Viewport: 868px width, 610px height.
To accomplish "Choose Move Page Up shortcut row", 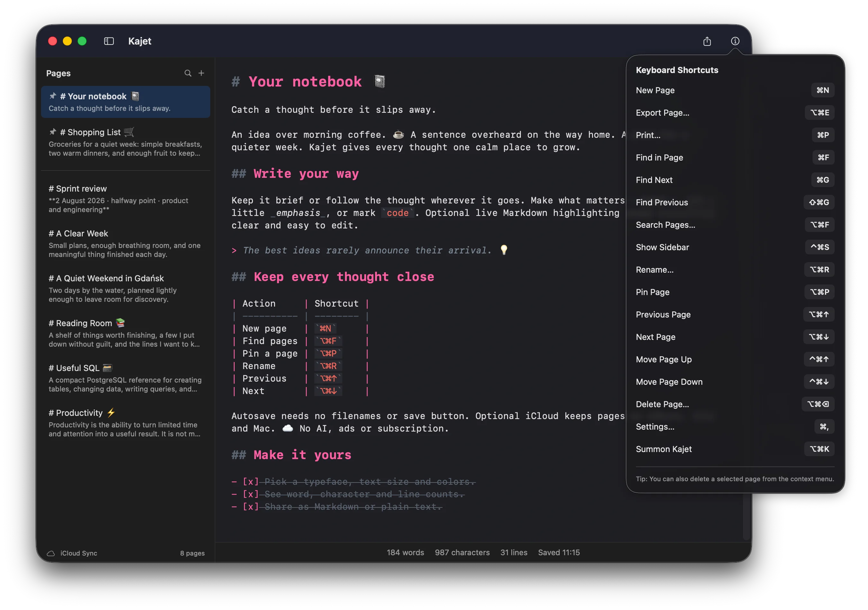I will point(735,359).
